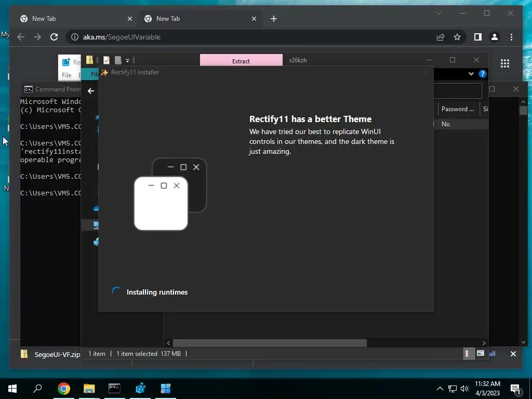Open the Chrome profile menu
Viewport: 532px width, 399px height.
[495, 37]
